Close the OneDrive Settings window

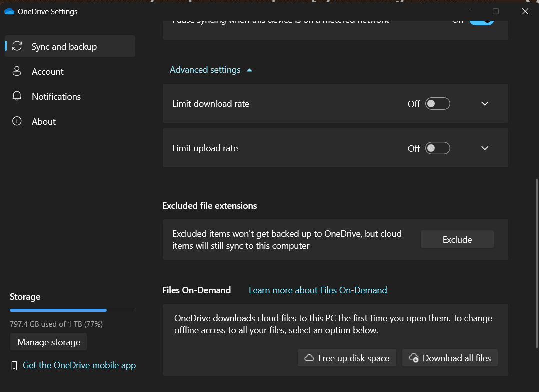pyautogui.click(x=525, y=11)
